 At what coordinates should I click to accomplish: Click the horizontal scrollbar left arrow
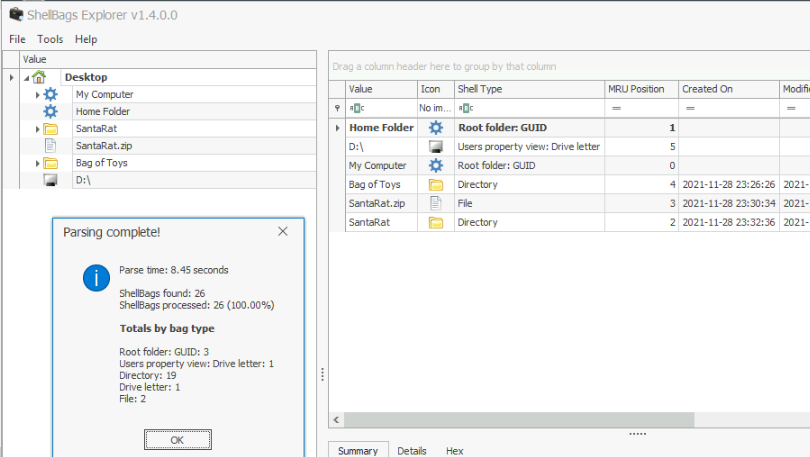point(336,420)
